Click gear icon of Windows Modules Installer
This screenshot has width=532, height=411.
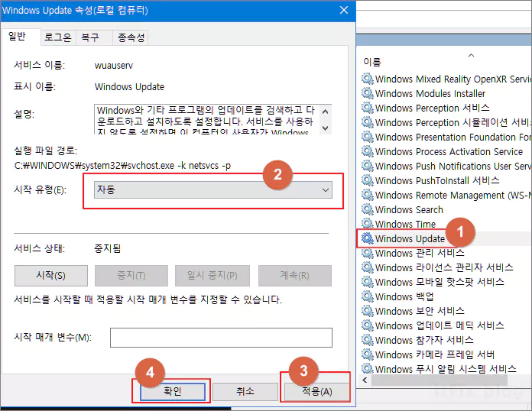coord(368,93)
